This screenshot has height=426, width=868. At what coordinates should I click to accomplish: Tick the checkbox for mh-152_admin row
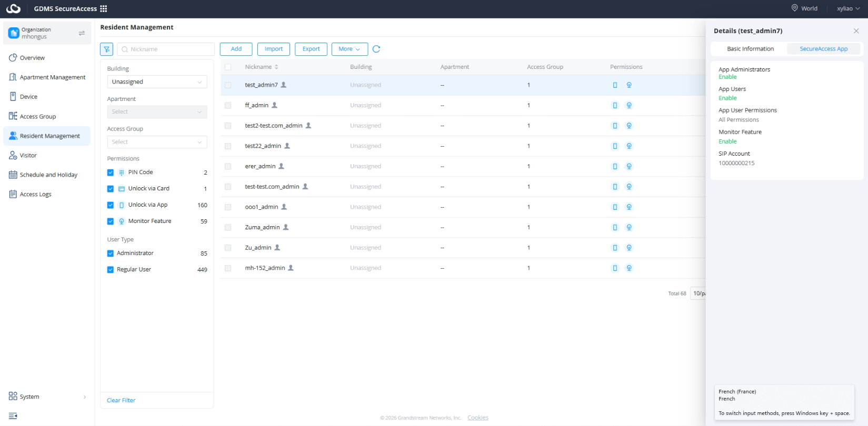[x=228, y=268]
